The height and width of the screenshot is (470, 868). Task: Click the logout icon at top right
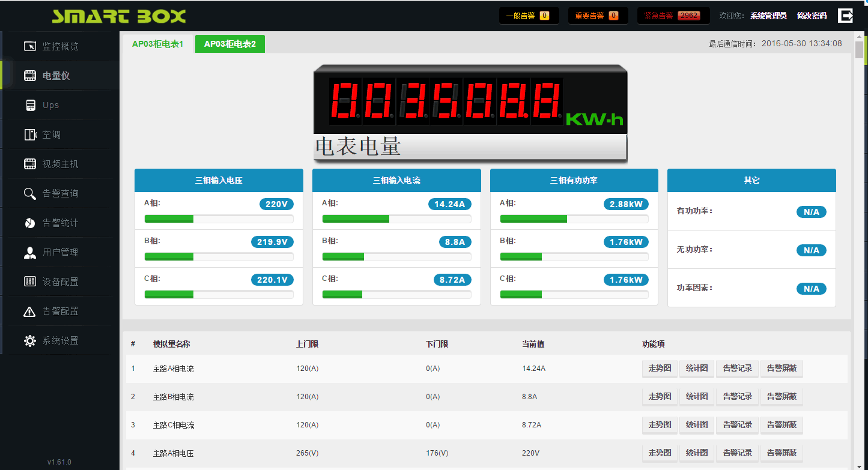[x=845, y=16]
